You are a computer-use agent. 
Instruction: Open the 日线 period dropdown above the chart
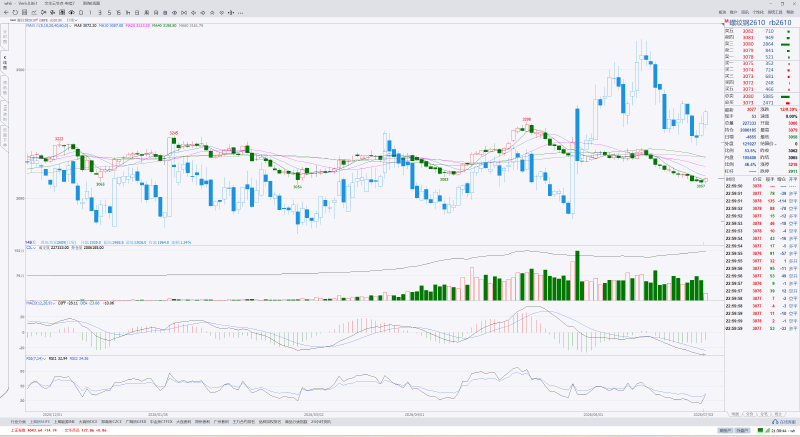[72, 20]
